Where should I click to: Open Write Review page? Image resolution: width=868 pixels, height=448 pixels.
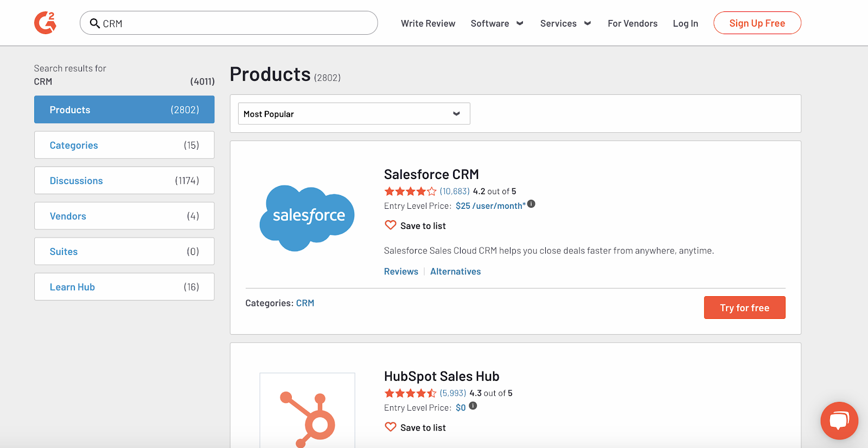tap(428, 23)
